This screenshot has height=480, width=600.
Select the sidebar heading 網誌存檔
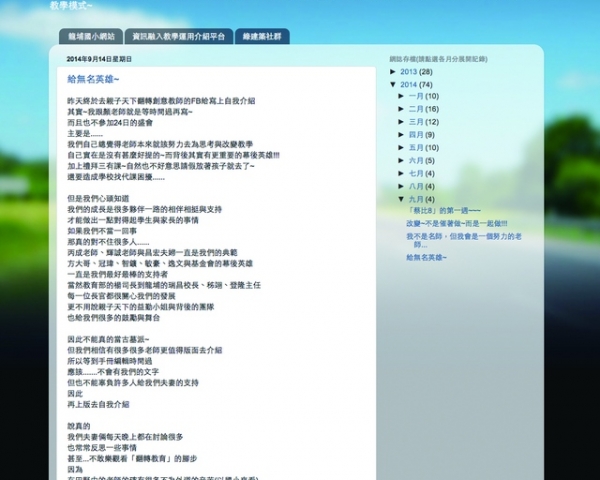[439, 59]
